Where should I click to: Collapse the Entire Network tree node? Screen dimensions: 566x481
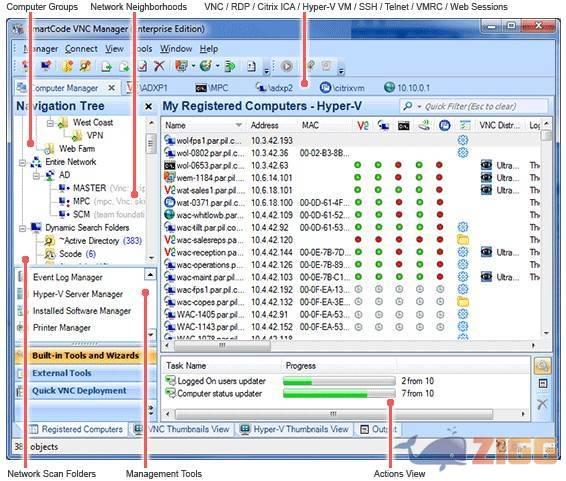(22, 163)
